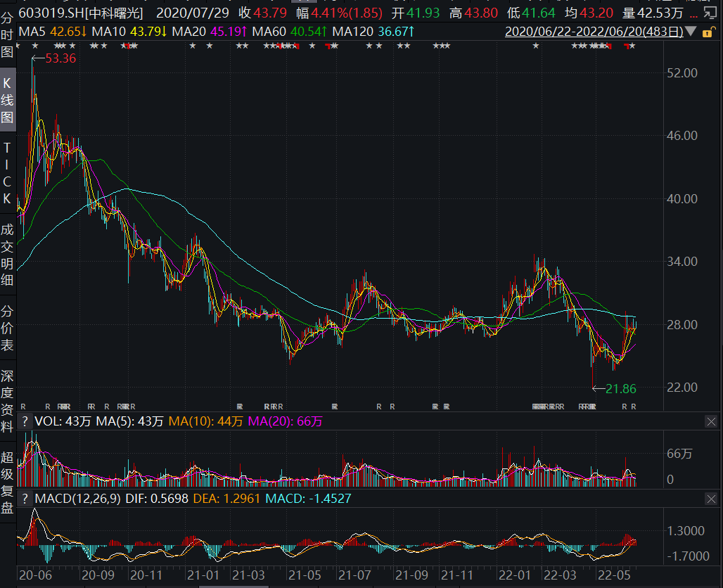Open chart in pop-out window icon
Image resolution: width=723 pixels, height=588 pixels.
(710, 13)
